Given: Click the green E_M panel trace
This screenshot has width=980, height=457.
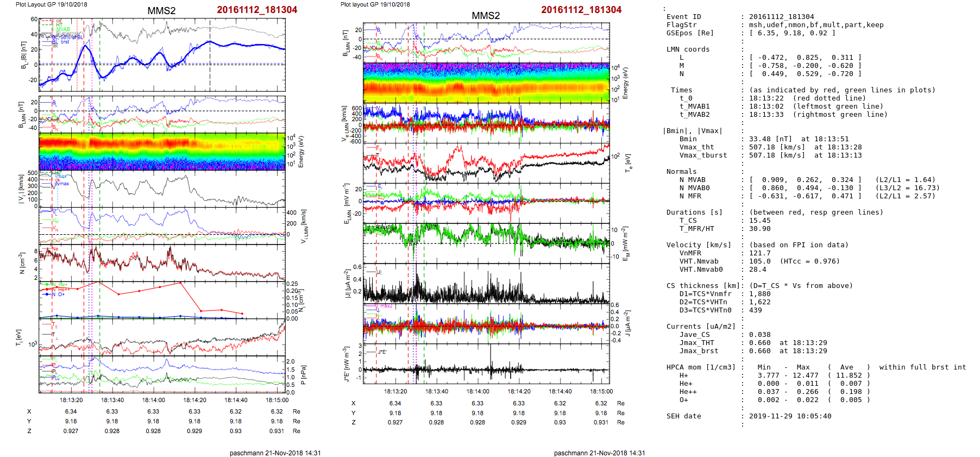Looking at the screenshot, I should [x=486, y=236].
